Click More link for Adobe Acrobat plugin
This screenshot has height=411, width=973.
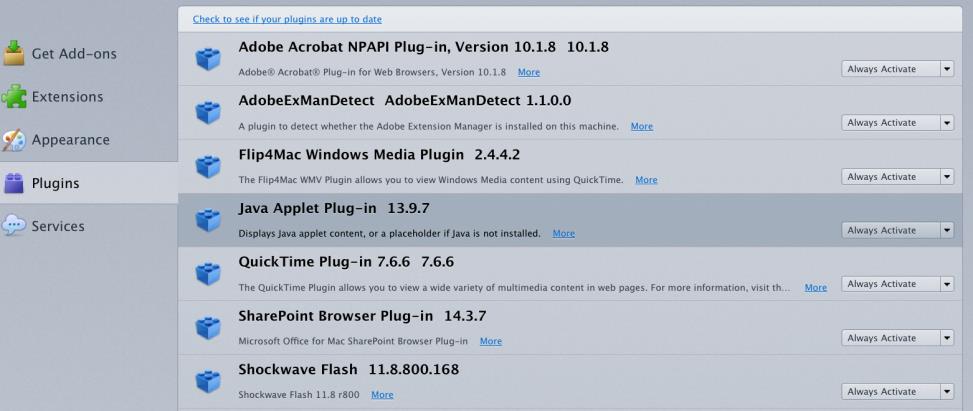coord(529,72)
